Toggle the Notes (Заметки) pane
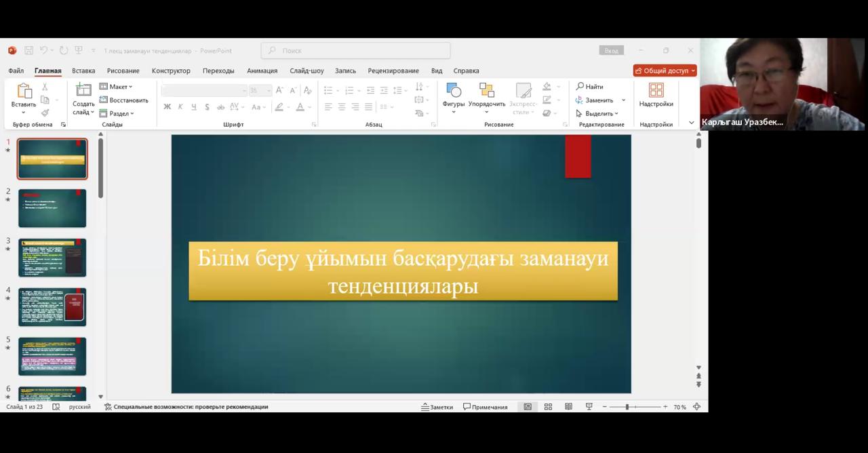This screenshot has height=453, width=868. tap(437, 407)
